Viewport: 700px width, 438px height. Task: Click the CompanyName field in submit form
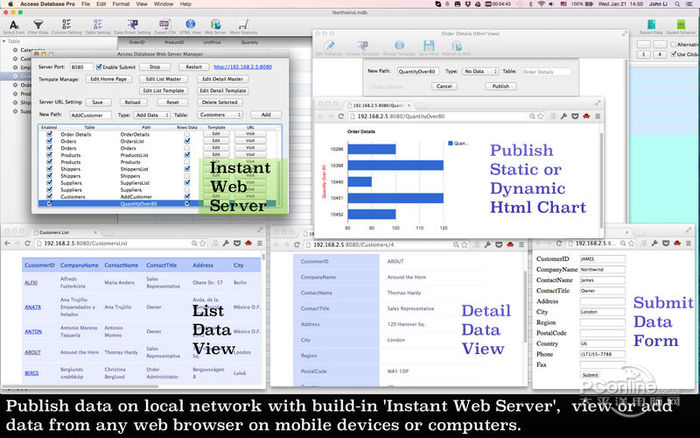(x=603, y=270)
